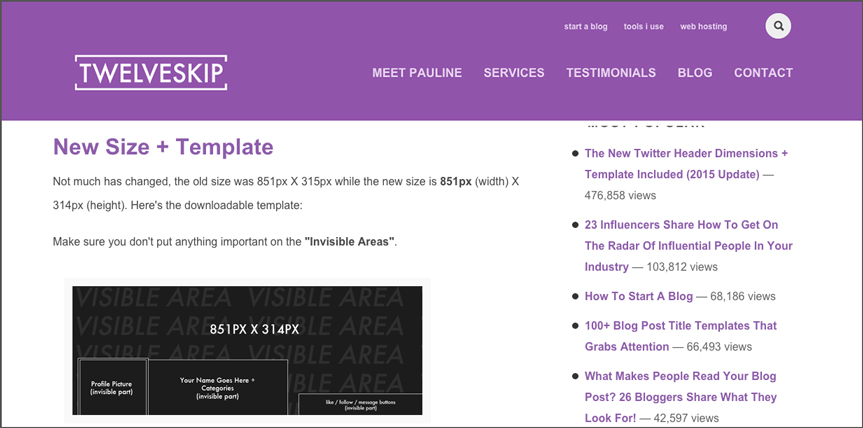863x428 pixels.
Task: Click the bold 'Invisible Areas' text
Action: [x=349, y=242]
